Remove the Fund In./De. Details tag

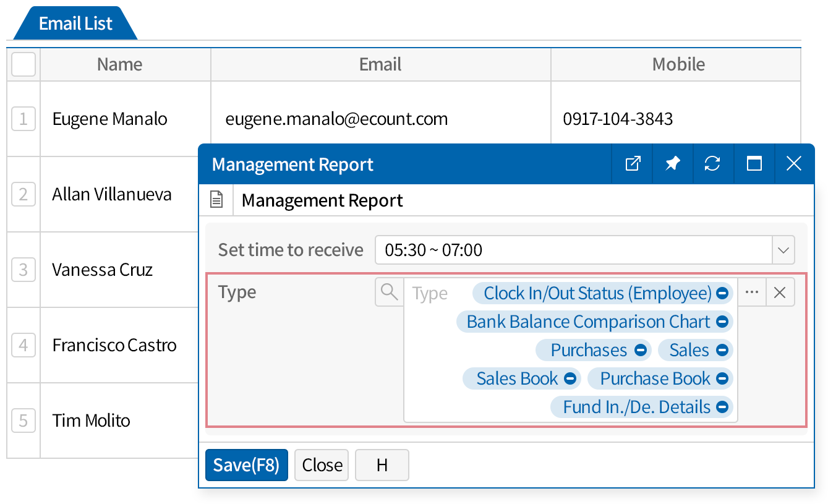coord(722,407)
